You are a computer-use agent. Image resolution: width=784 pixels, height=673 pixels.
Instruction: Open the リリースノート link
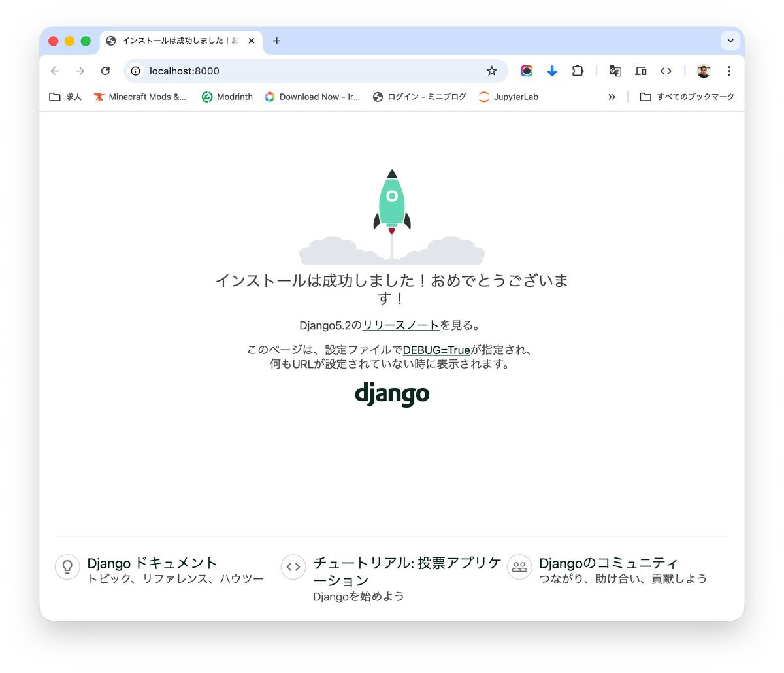(x=401, y=325)
